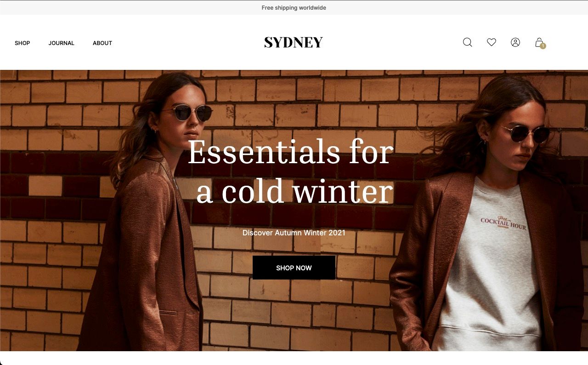This screenshot has height=365, width=588.
Task: Click 'Discover Autumn Winter 2021' text
Action: click(294, 233)
